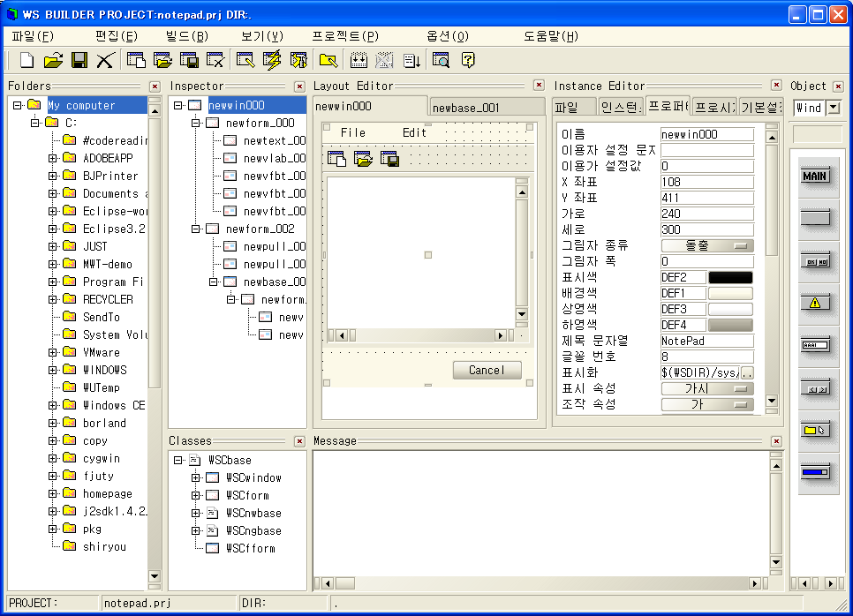Click the new file toolbar icon
The height and width of the screenshot is (616, 853).
tap(26, 60)
